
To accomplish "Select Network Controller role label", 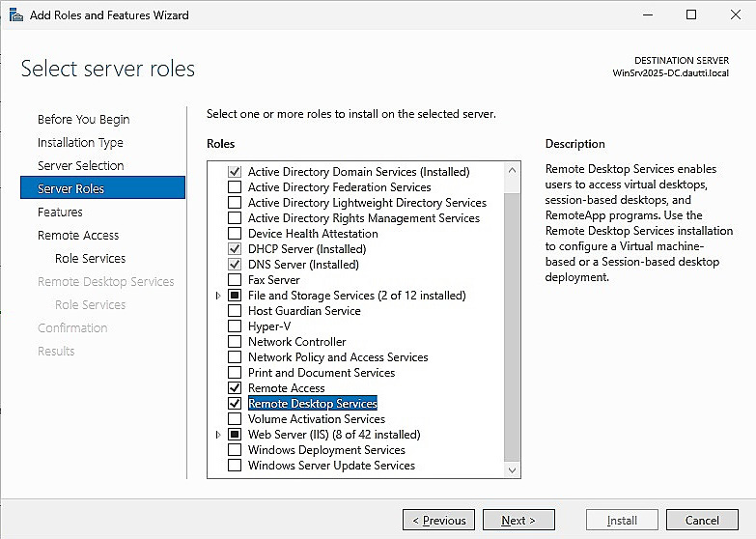I will coord(297,342).
